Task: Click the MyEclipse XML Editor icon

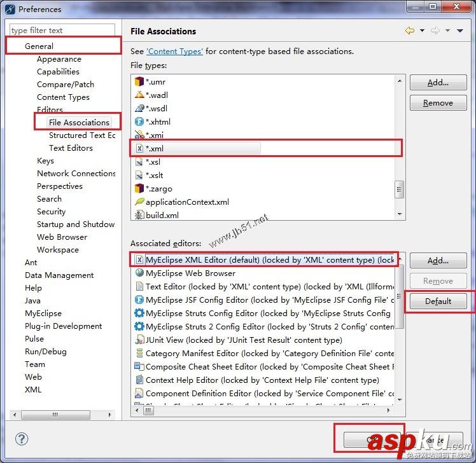Action: point(139,259)
